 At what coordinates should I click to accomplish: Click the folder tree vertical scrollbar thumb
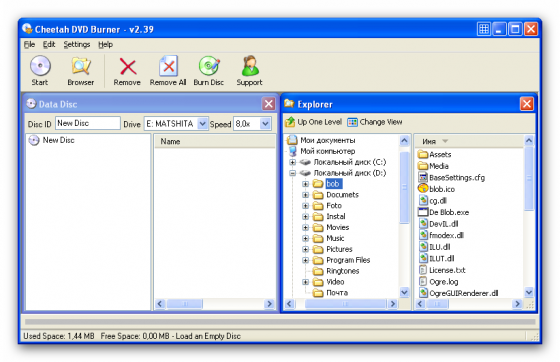coord(404,187)
